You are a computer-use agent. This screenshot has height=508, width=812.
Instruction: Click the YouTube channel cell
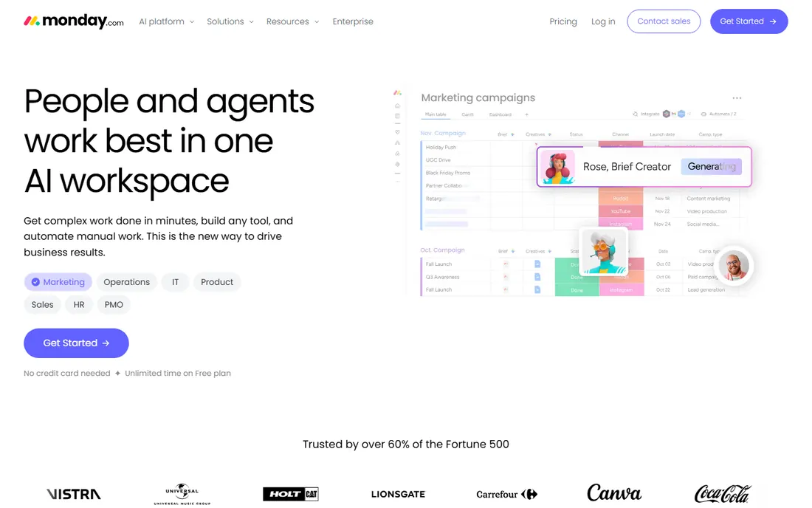(620, 211)
